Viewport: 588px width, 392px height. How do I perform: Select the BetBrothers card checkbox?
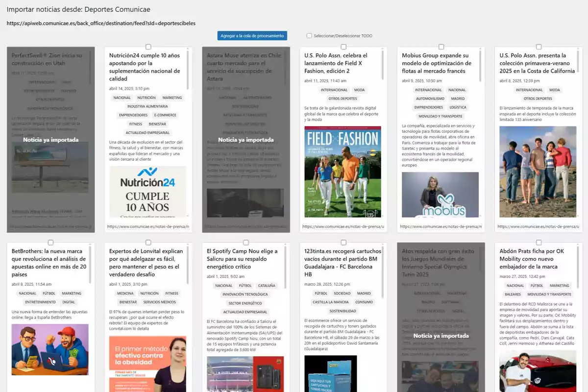pos(50,243)
